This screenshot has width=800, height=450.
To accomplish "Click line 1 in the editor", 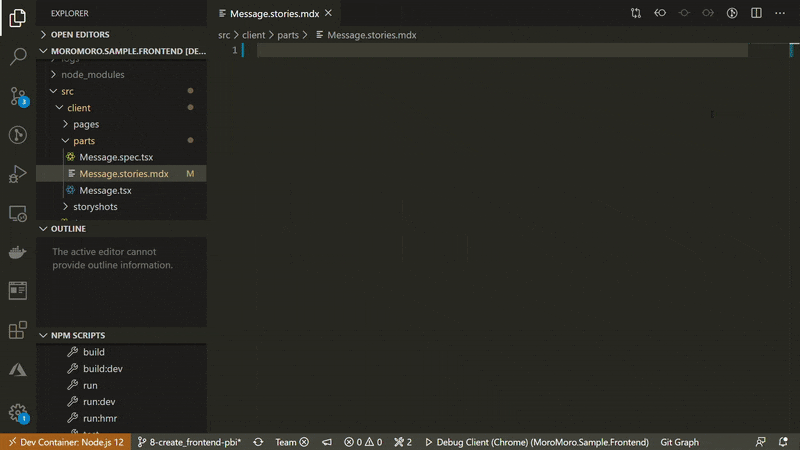I will click(503, 50).
